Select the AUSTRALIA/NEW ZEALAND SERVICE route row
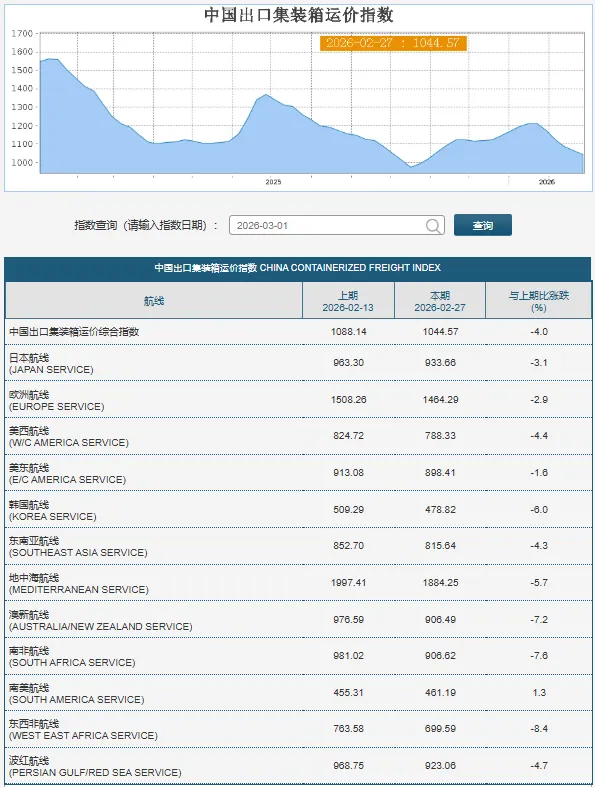The height and width of the screenshot is (788, 595). 298,620
